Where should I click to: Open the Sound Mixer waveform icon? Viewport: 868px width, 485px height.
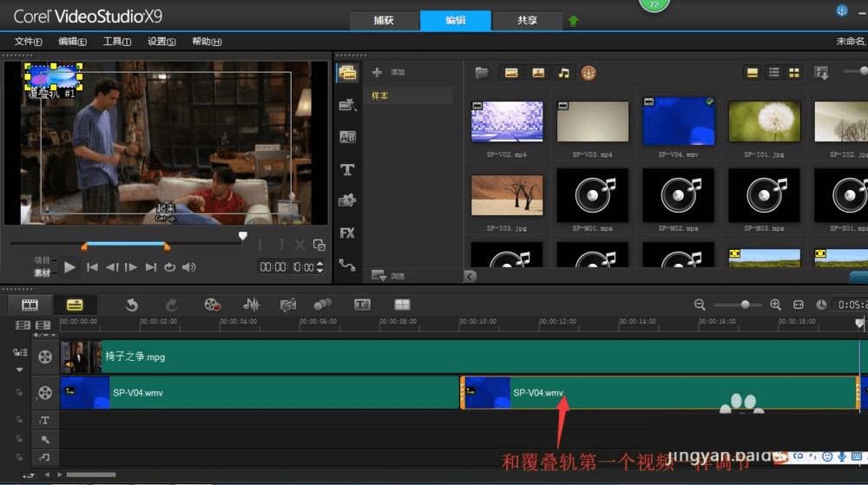pyautogui.click(x=252, y=305)
